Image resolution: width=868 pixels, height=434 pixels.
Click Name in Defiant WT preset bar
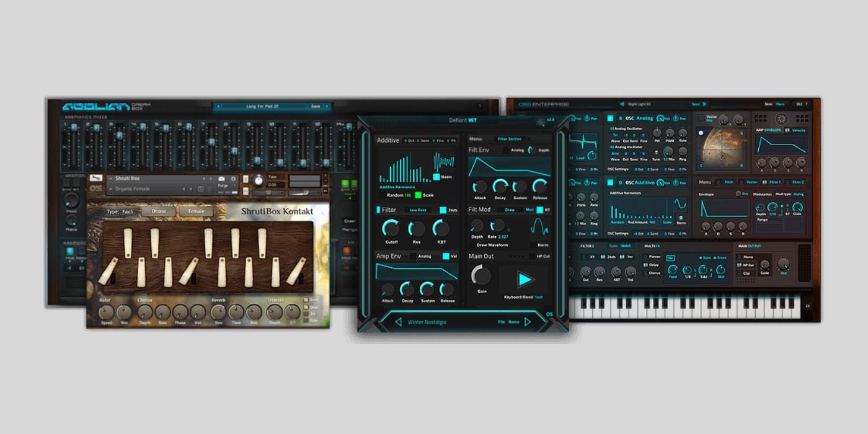[x=514, y=322]
